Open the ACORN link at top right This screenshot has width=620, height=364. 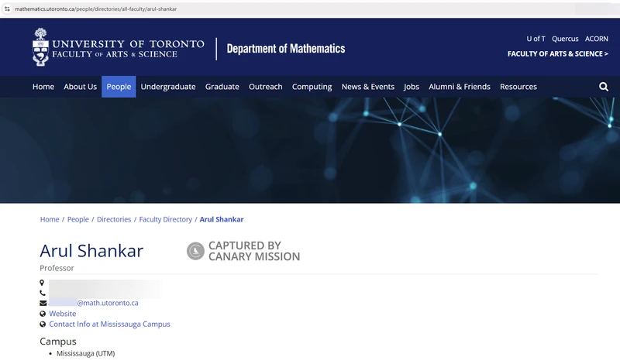pos(596,39)
